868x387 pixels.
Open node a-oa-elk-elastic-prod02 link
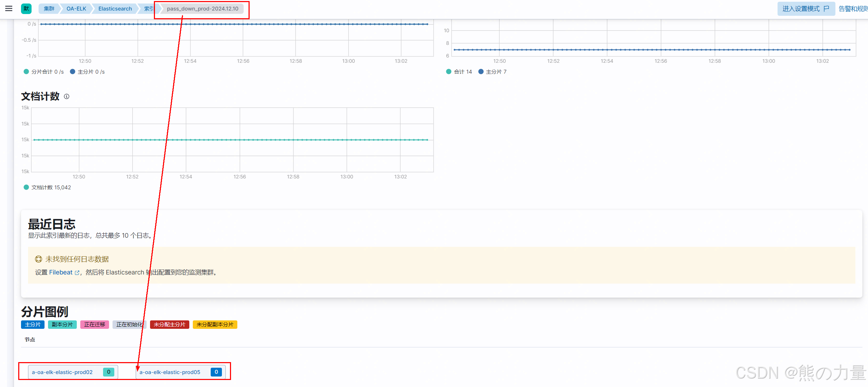point(62,372)
